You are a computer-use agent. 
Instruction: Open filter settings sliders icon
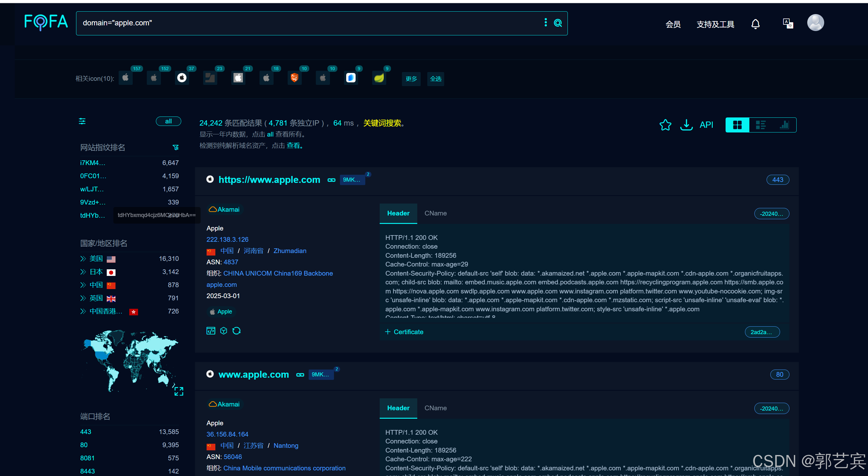pos(82,122)
